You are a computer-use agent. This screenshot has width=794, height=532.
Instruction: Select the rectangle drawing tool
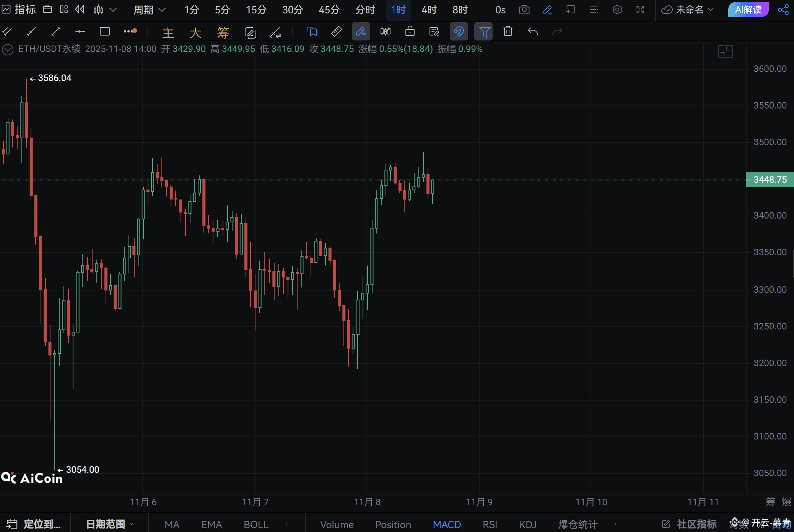[x=104, y=31]
